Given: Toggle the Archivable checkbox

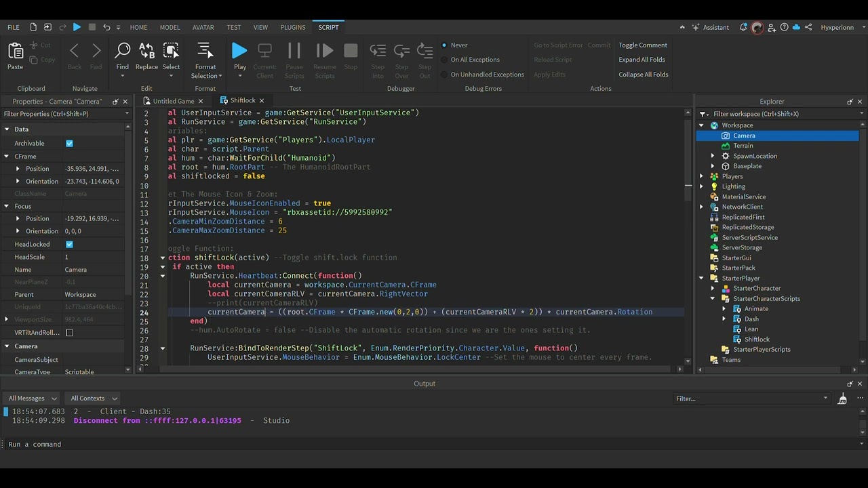Looking at the screenshot, I should 69,144.
